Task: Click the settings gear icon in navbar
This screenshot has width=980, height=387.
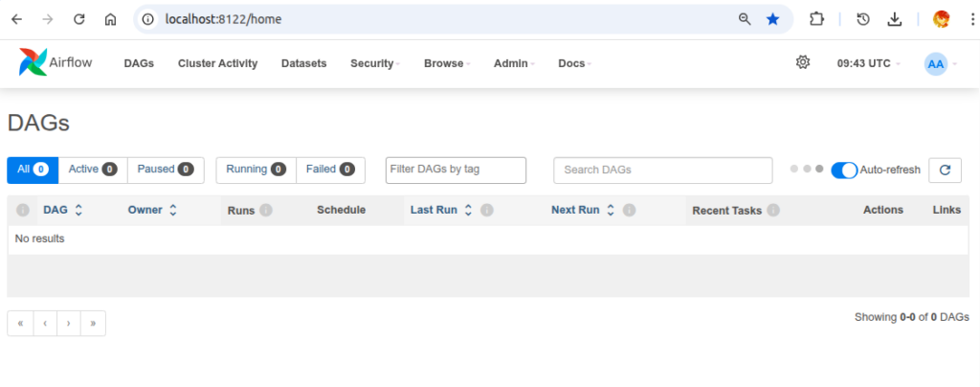Action: (803, 62)
